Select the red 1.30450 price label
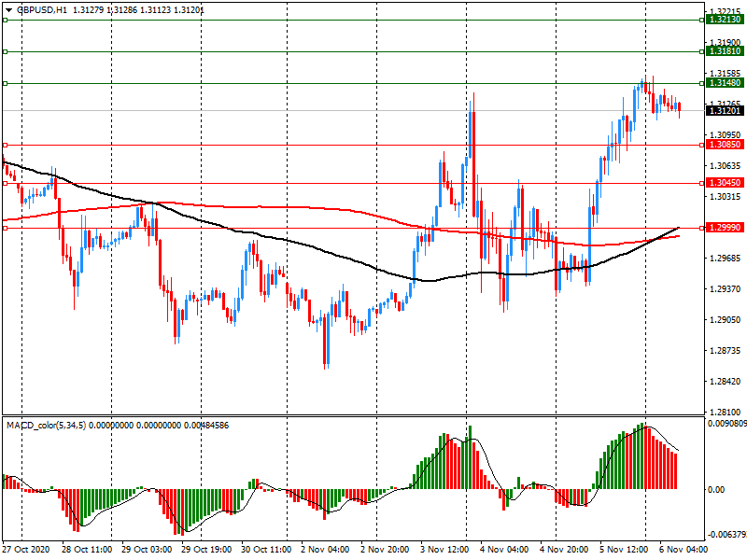 [x=725, y=183]
